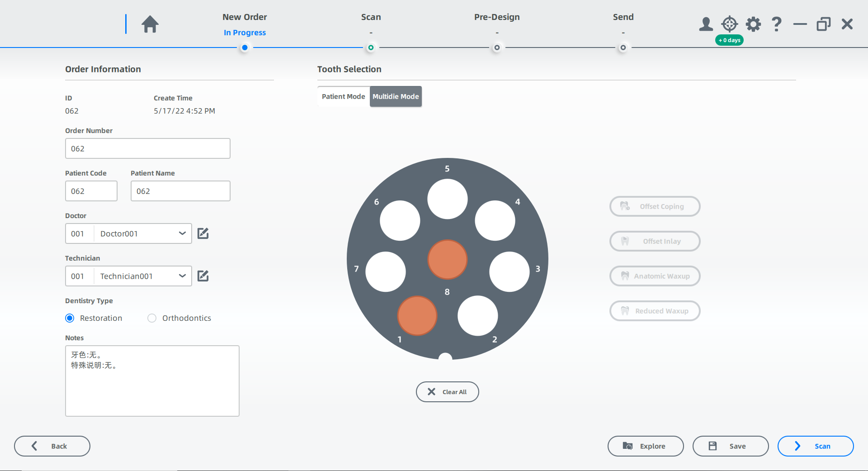Image resolution: width=868 pixels, height=471 pixels.
Task: Select multidie position 7
Action: coord(386,271)
